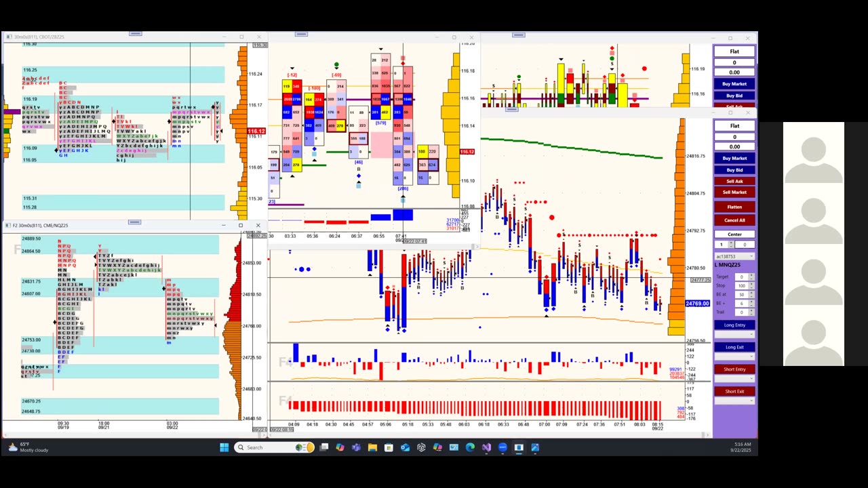Click the Target value field

742,277
